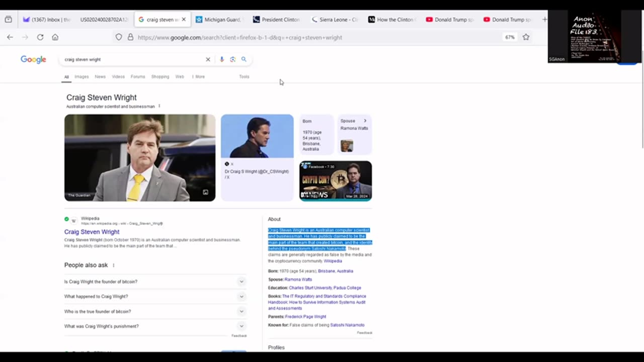
Task: Open more options beside the knowledge panel subtitle
Action: (159, 106)
